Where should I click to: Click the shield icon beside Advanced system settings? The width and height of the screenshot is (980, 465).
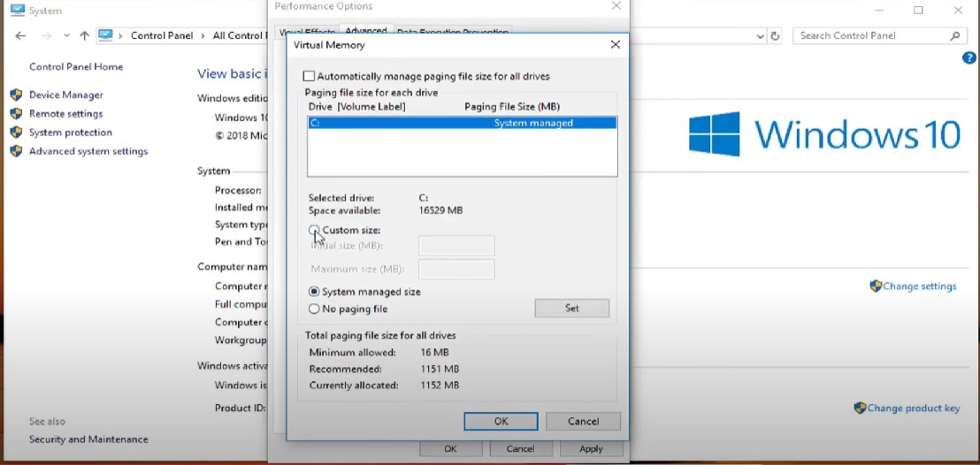point(16,151)
